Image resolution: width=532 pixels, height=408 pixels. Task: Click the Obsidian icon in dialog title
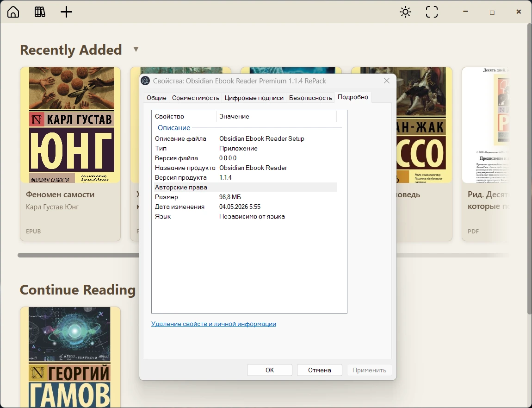(145, 81)
